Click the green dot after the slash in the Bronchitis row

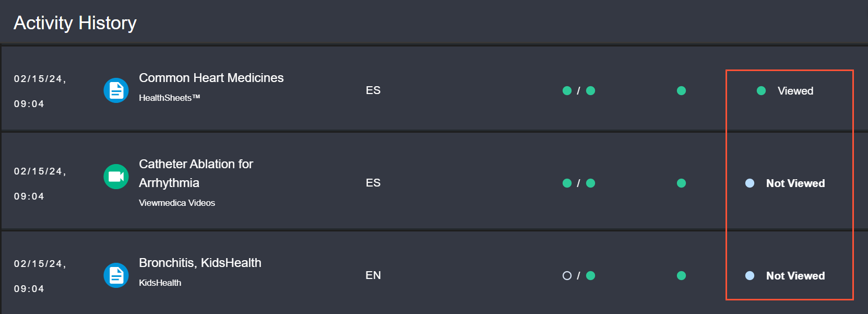(590, 275)
